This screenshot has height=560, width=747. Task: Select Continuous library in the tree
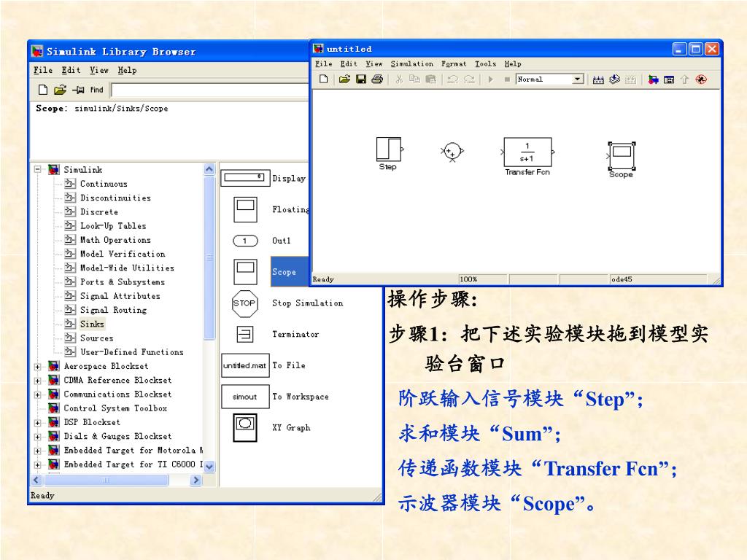pos(104,184)
